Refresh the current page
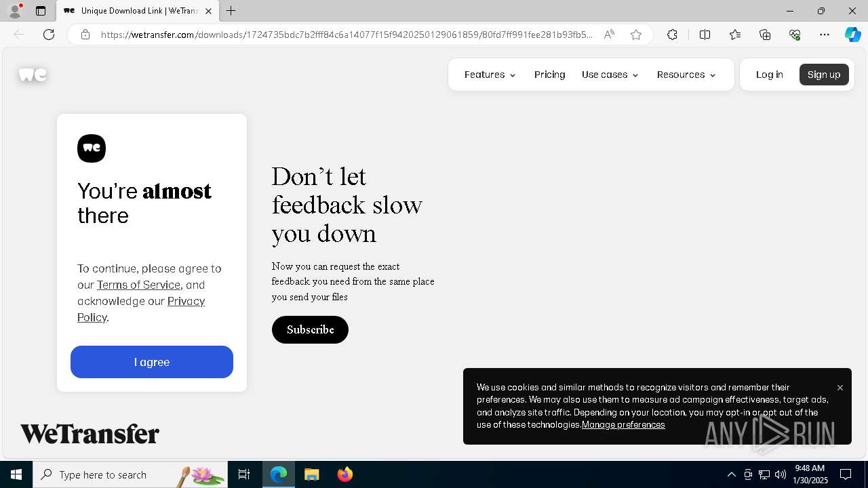The height and width of the screenshot is (488, 868). (49, 35)
